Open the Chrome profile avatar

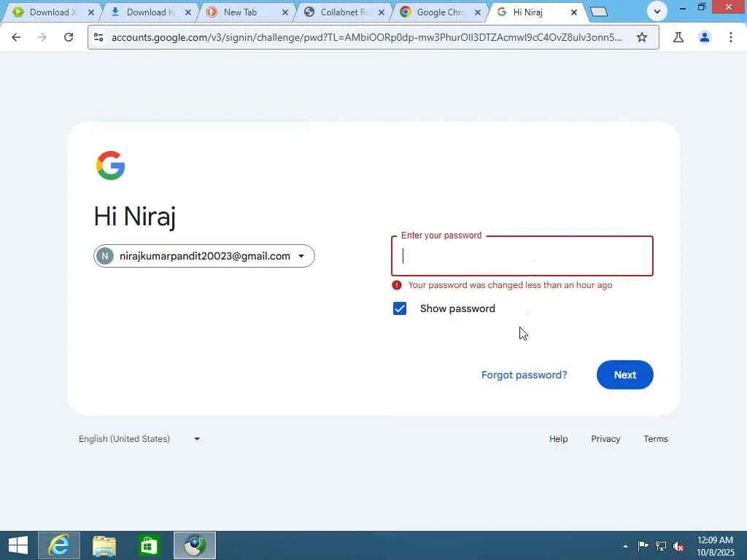tap(705, 37)
